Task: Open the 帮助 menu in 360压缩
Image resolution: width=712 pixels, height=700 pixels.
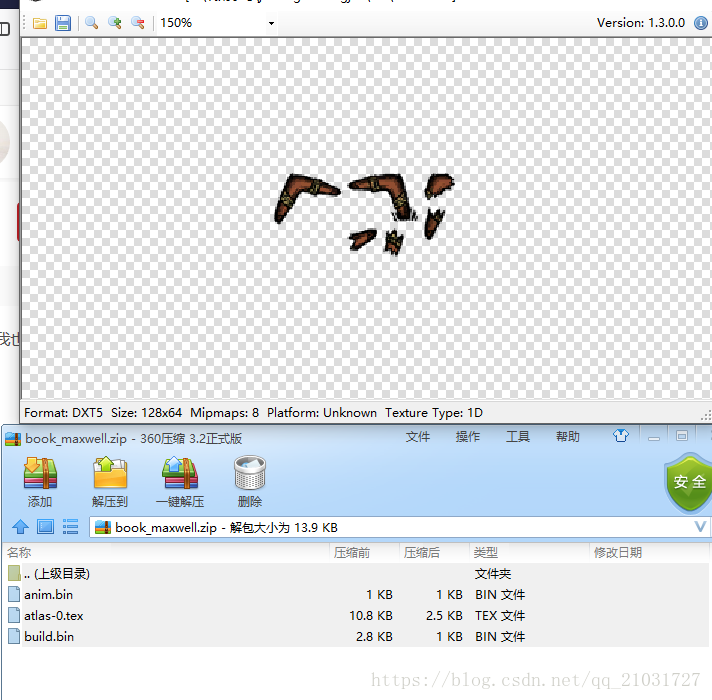Action: click(x=568, y=437)
